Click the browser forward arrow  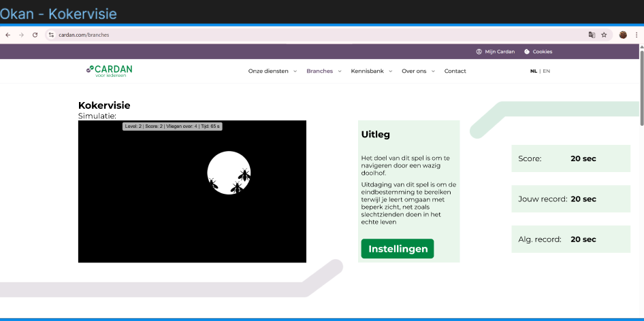tap(21, 35)
